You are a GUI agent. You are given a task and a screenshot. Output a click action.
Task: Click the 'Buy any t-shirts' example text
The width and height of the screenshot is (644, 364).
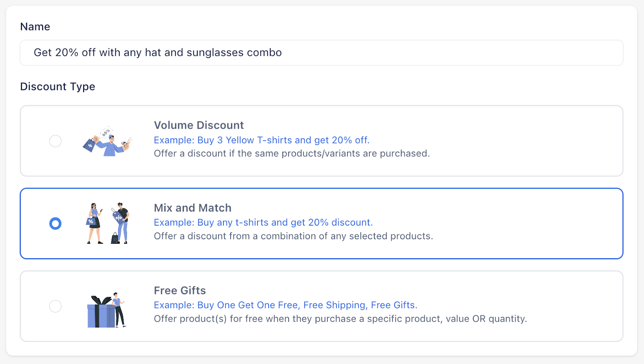(263, 223)
